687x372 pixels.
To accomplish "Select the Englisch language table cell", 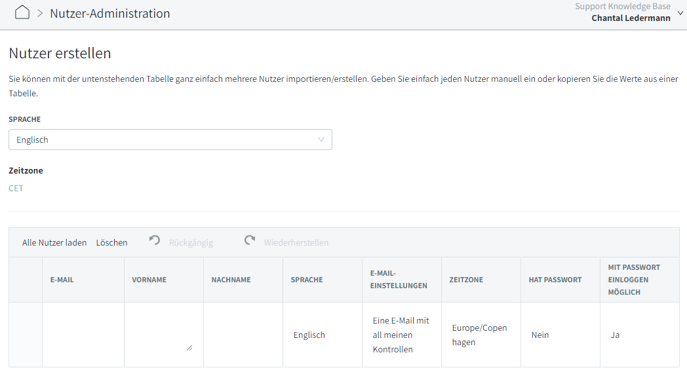I will [322, 335].
